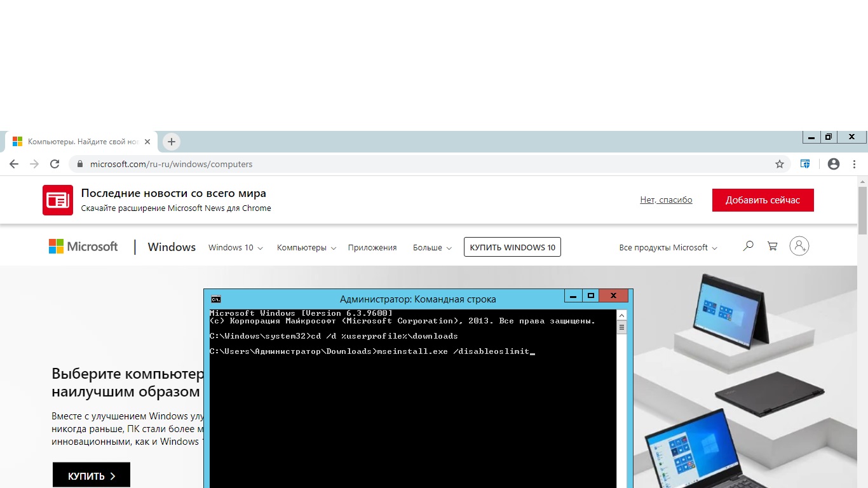Expand the Больше menu

pos(432,248)
